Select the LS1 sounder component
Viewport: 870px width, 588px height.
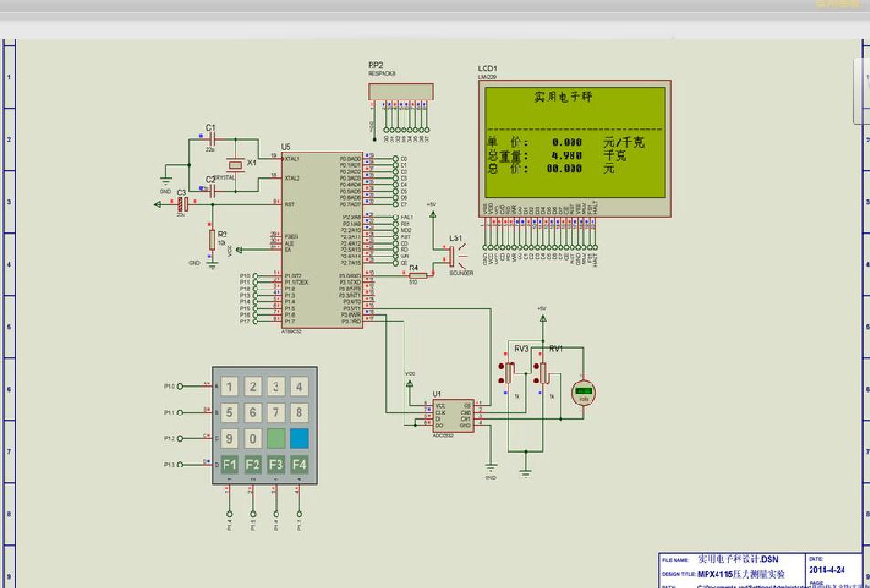click(x=454, y=257)
